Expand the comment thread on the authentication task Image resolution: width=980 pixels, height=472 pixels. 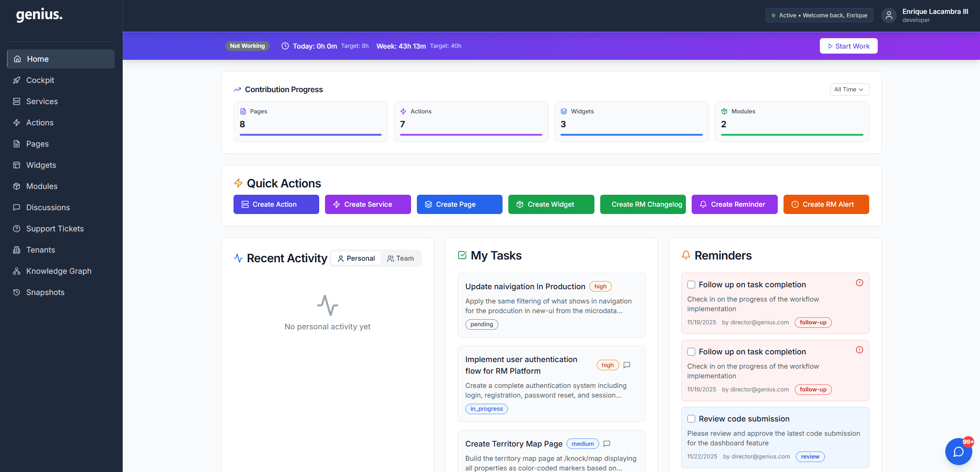(626, 365)
